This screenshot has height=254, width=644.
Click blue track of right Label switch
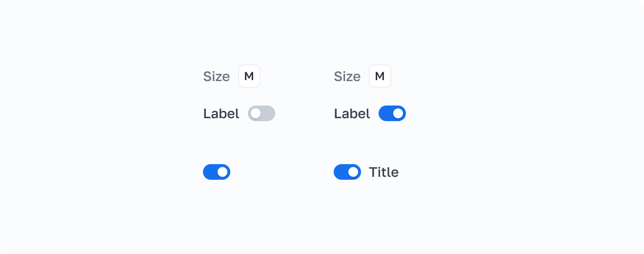pyautogui.click(x=385, y=113)
